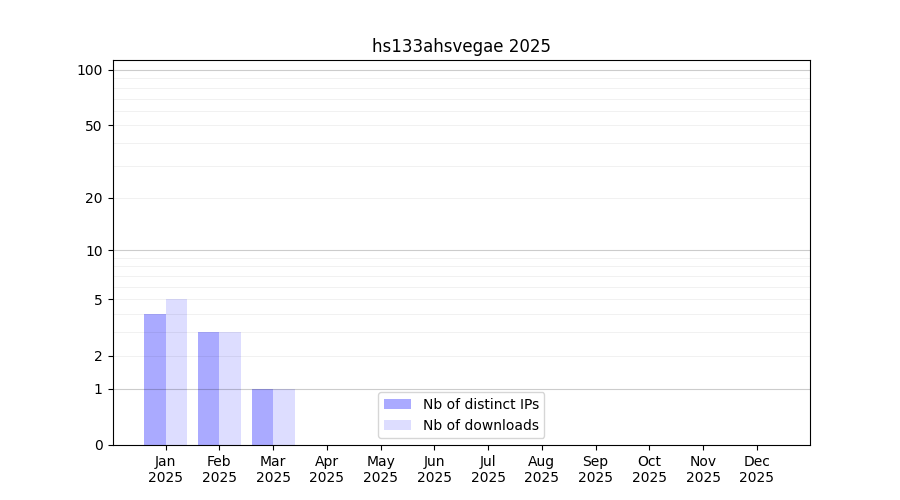Click the Nb of downloads legend swatch
The image size is (900, 500).
(397, 425)
